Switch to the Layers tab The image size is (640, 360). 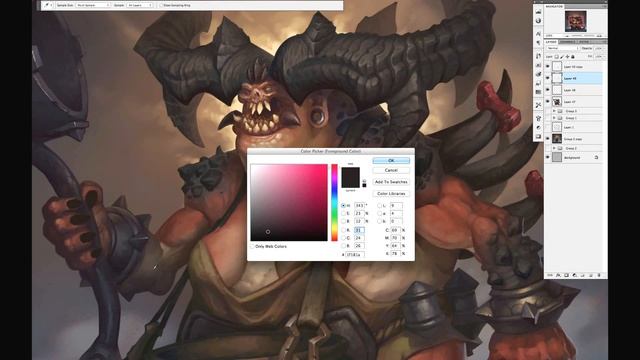[551, 42]
